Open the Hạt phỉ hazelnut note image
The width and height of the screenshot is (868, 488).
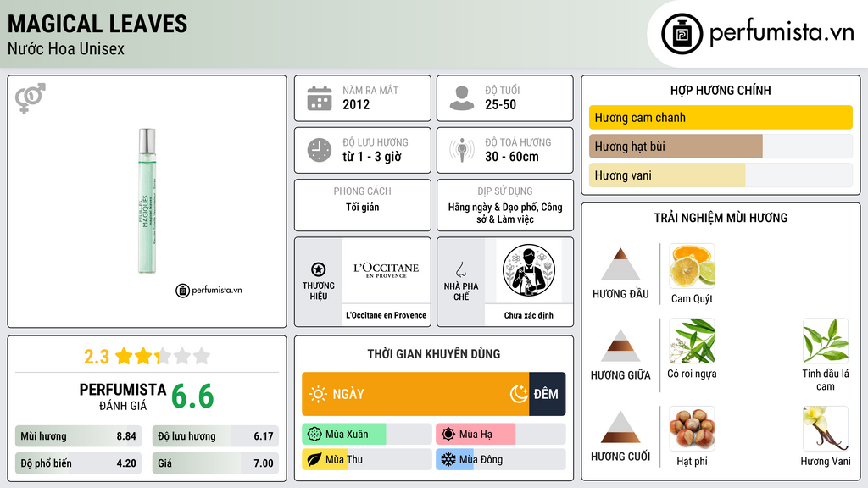point(692,429)
